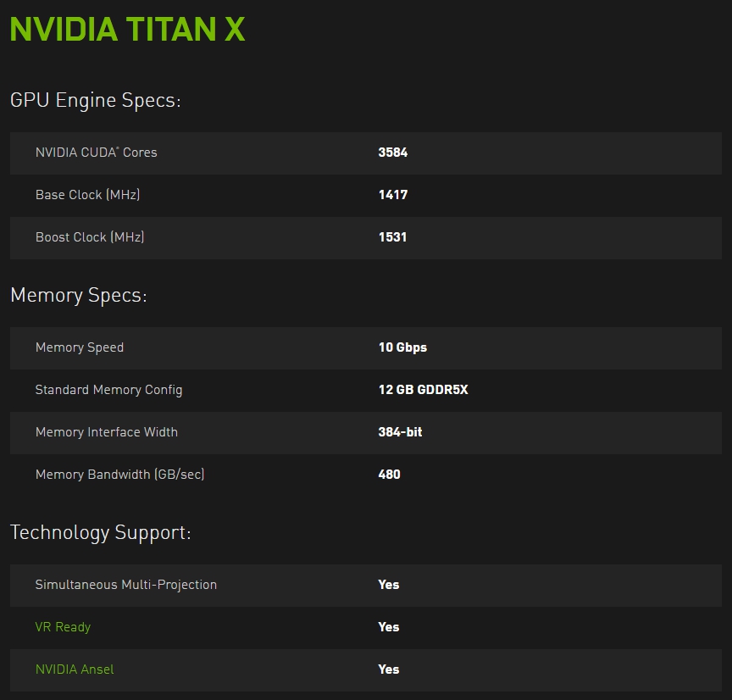Click the NVIDIA CUDA Cores label
732x700 pixels.
point(97,153)
